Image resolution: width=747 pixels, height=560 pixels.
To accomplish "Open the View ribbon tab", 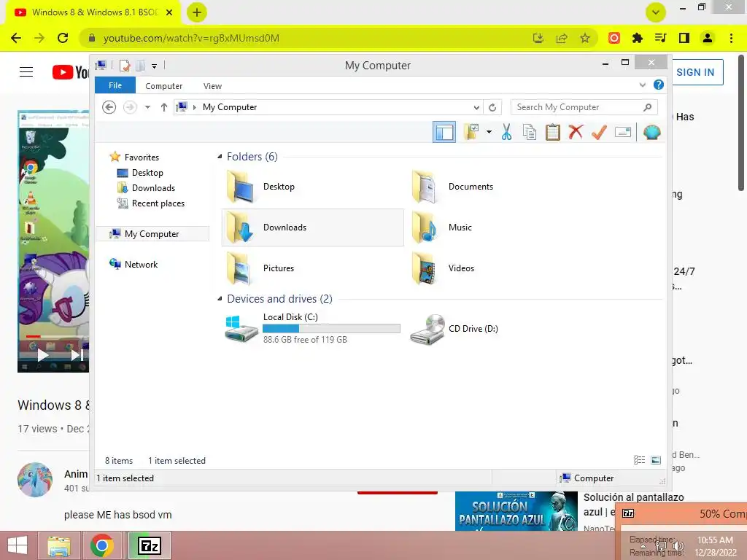I will [212, 86].
